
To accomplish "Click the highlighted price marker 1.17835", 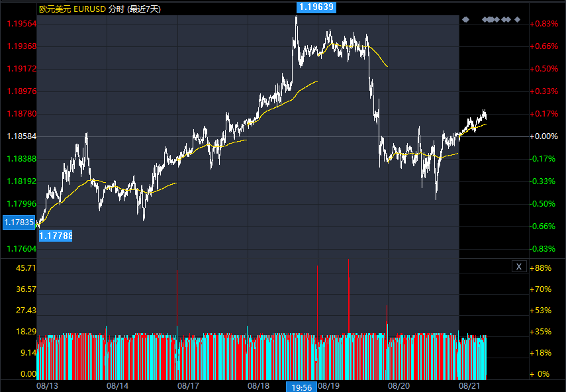I will point(19,222).
